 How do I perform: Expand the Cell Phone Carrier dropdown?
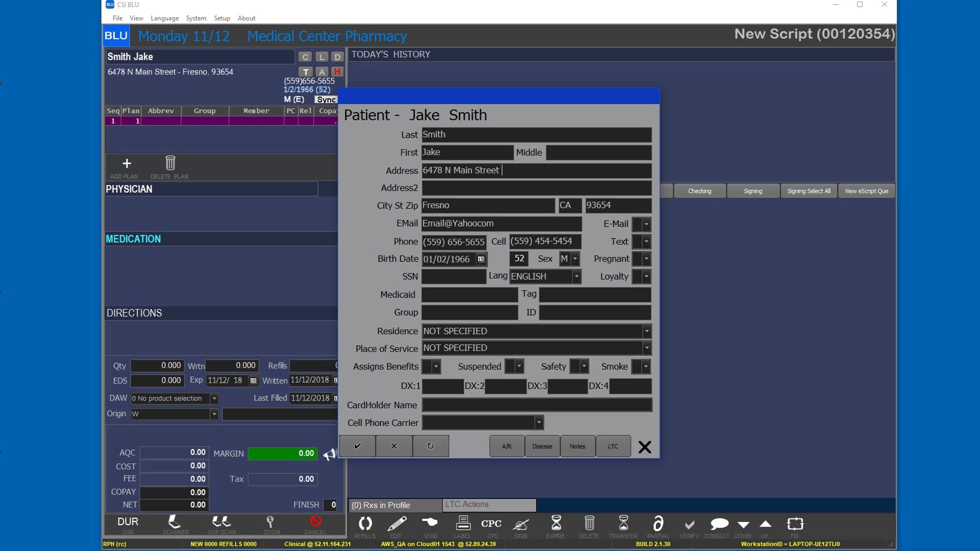tap(538, 422)
